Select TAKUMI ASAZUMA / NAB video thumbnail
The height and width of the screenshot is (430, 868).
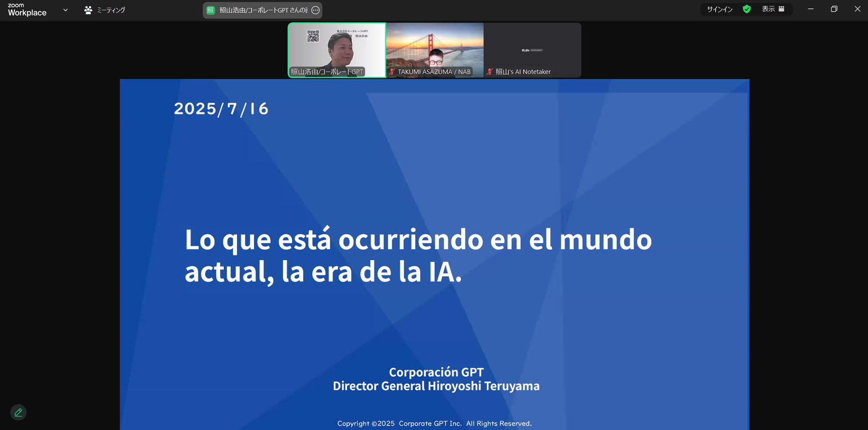tap(435, 50)
